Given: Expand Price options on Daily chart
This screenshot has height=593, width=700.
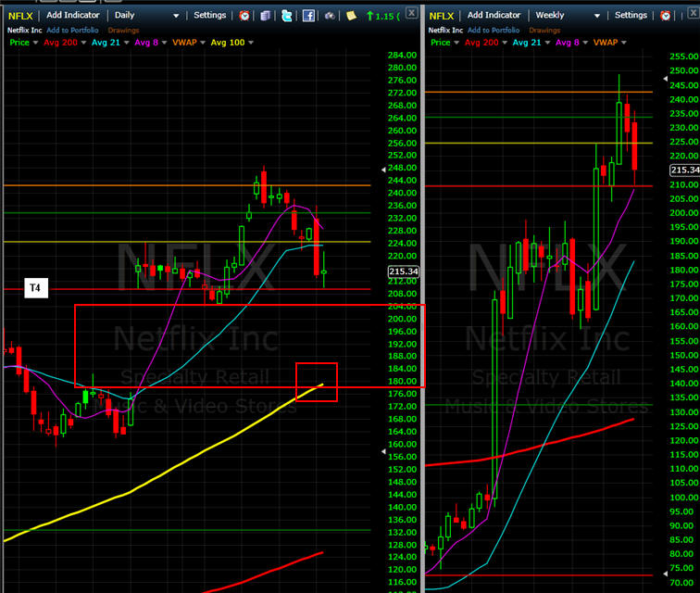Looking at the screenshot, I should click(35, 43).
